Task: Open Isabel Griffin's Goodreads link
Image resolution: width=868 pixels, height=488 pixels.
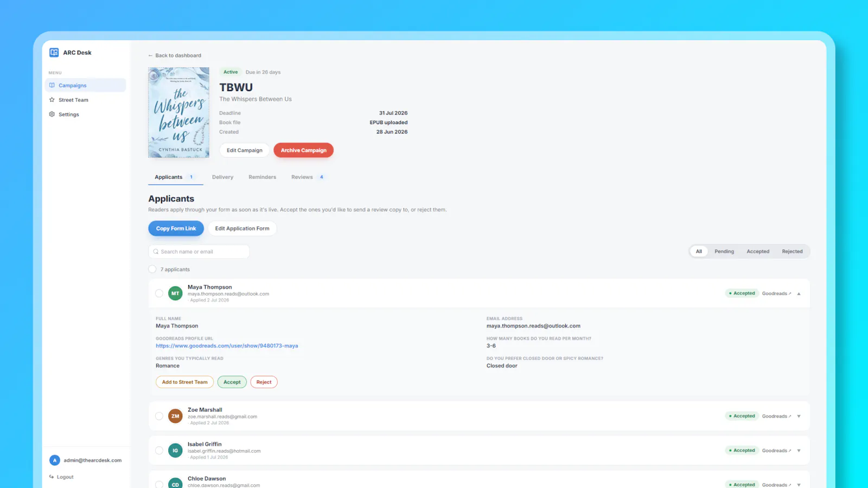Action: point(776,451)
